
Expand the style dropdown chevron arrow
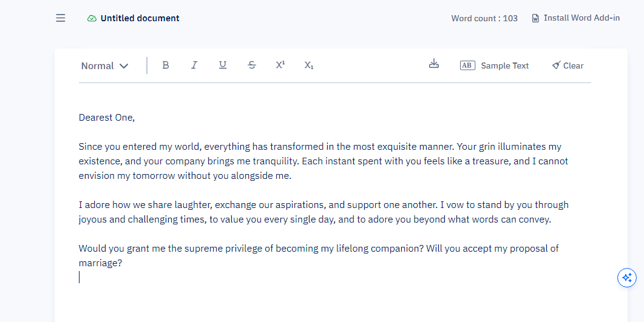click(x=124, y=66)
